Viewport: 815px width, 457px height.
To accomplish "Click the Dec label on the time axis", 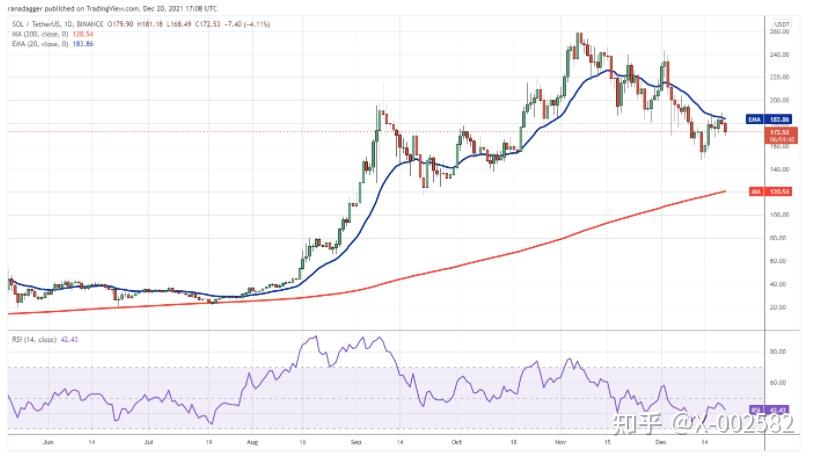I will pyautogui.click(x=660, y=442).
